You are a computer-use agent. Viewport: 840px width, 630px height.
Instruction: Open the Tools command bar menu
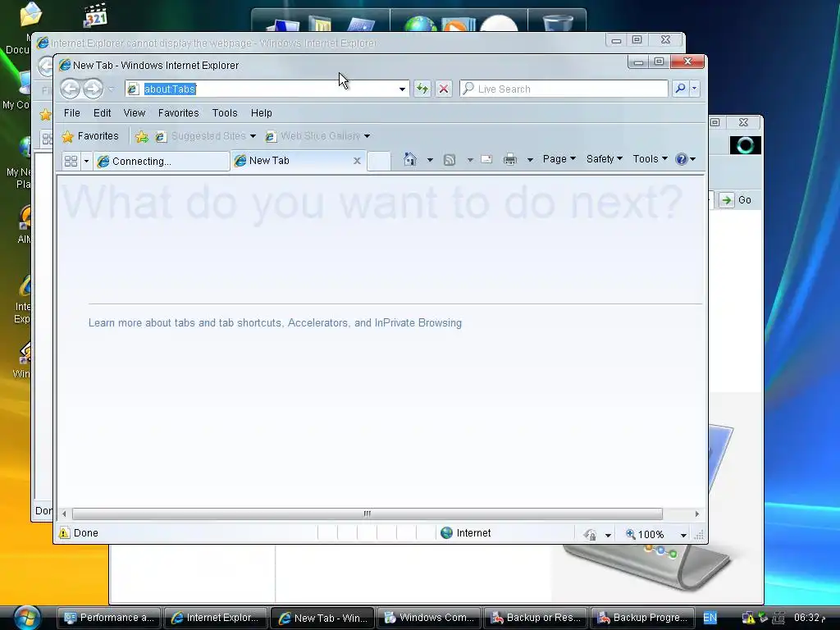point(650,159)
